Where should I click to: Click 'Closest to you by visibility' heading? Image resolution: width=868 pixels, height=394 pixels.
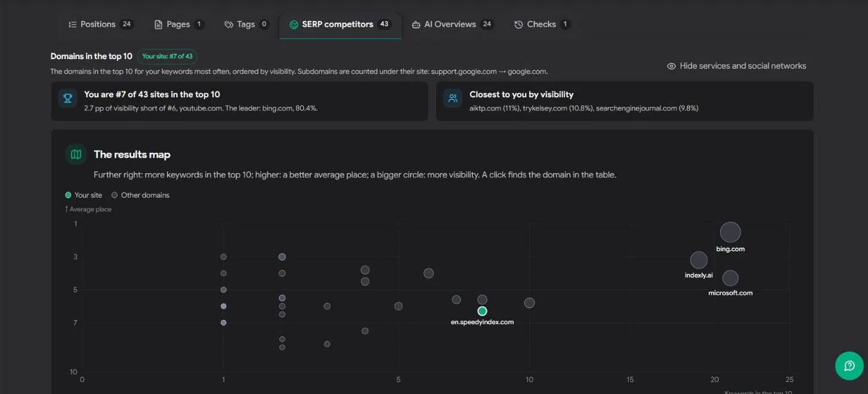pos(521,94)
